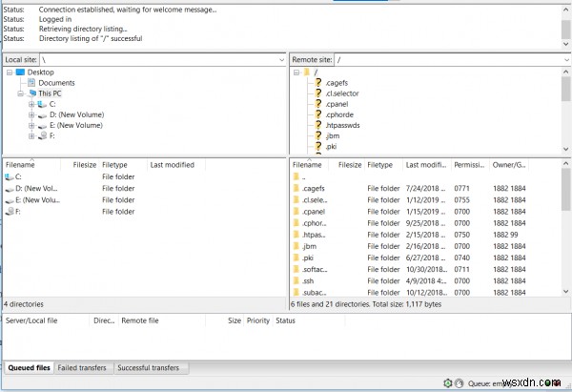Click the Remote file queue column header
This screenshot has height=392, width=572.
point(162,320)
